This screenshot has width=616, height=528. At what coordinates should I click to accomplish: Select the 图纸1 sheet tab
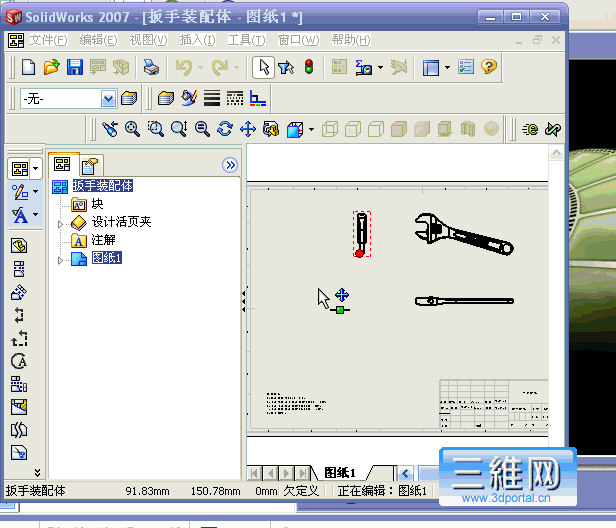click(x=340, y=473)
